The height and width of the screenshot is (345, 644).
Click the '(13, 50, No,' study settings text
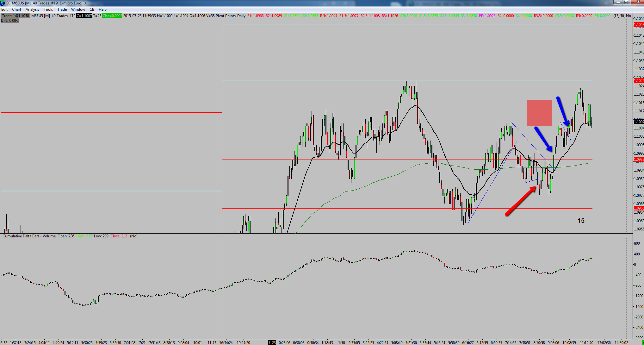pyautogui.click(x=622, y=16)
